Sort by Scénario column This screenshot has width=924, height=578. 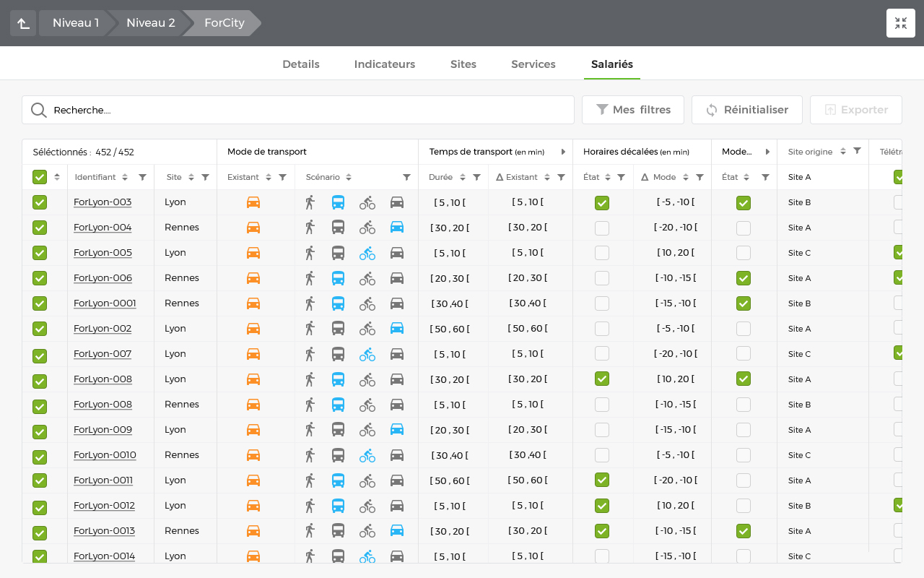tap(349, 177)
